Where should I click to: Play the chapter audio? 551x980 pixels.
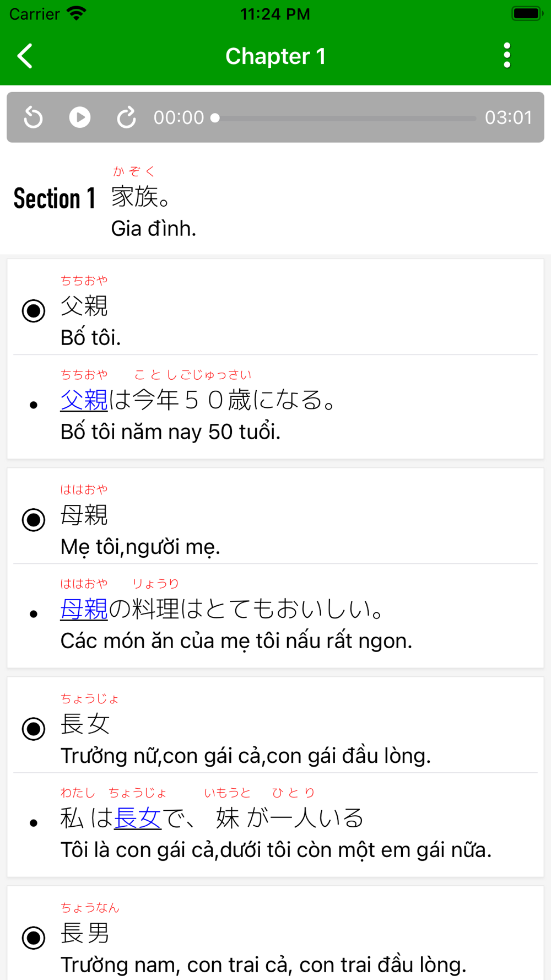point(80,117)
